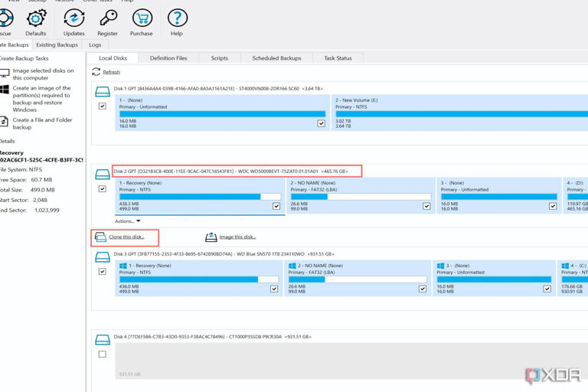Click 'Image selected disks on this computer' text
The image size is (588, 392).
tap(43, 74)
